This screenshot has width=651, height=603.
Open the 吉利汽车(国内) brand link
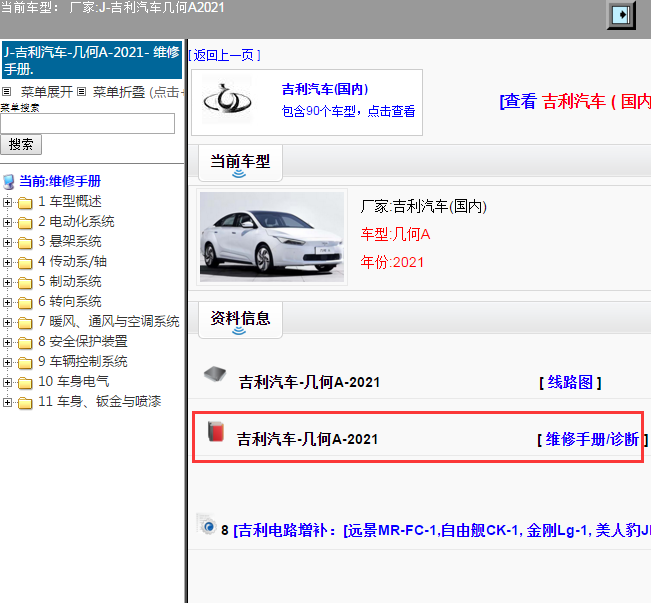click(x=325, y=89)
